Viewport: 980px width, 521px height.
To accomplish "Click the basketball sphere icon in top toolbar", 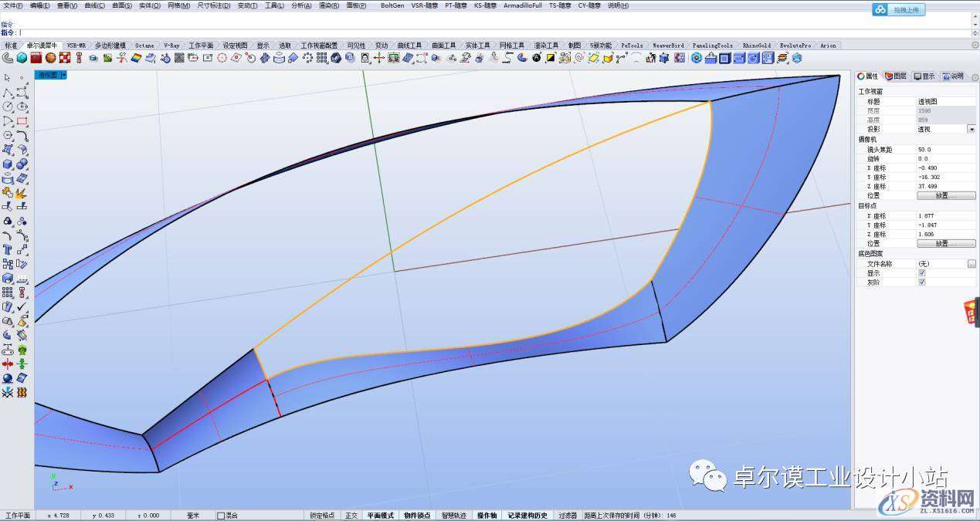I will 50,58.
